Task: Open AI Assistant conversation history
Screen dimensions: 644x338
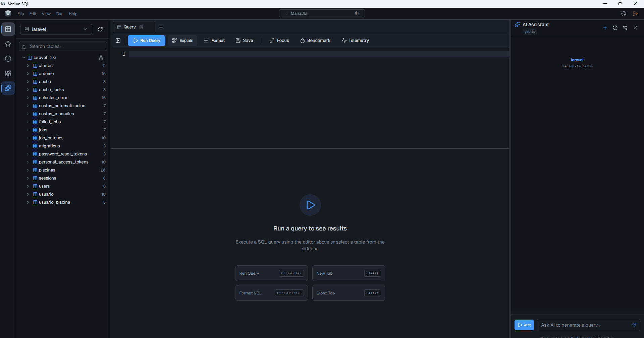Action: coord(615,28)
